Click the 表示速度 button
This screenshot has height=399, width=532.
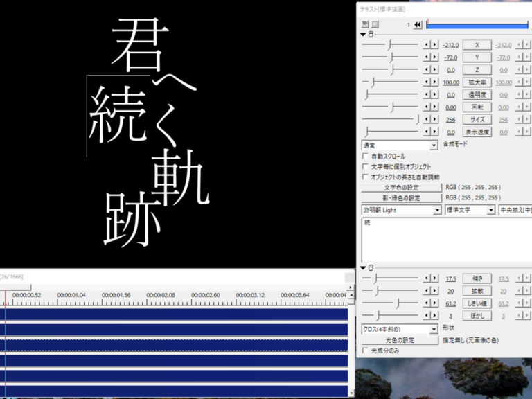(477, 132)
